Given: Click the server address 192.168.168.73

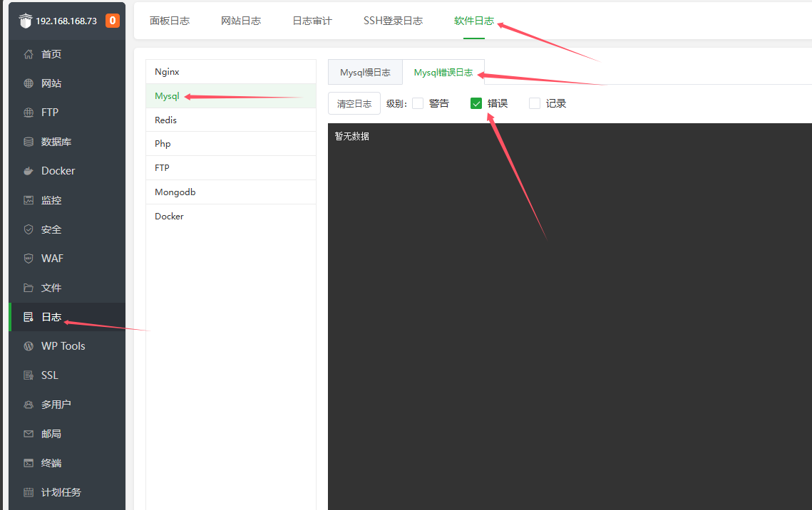Looking at the screenshot, I should click(x=66, y=21).
